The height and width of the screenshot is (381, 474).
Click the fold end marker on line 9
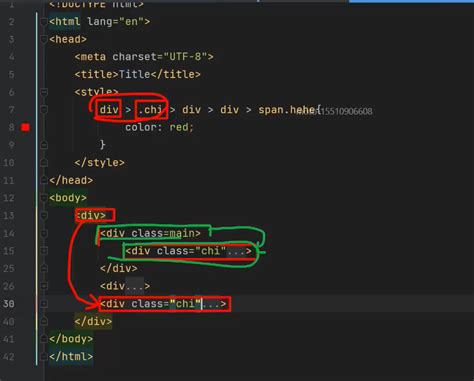click(44, 145)
